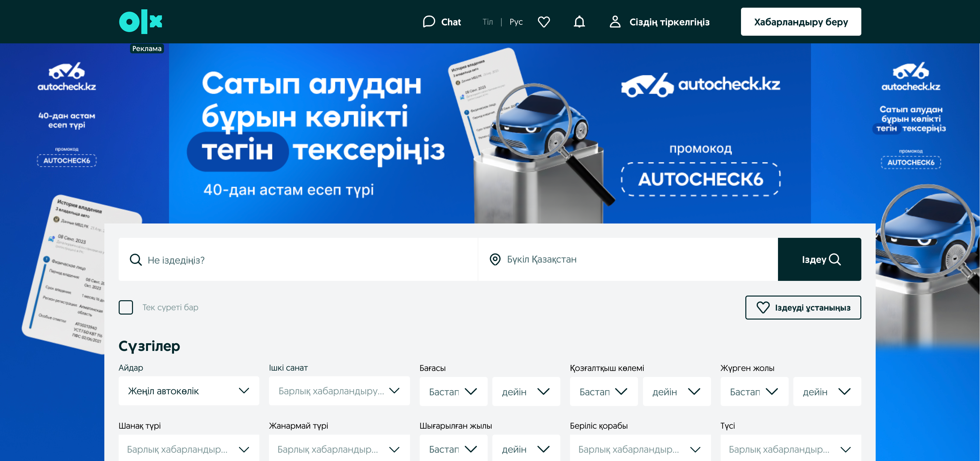
Task: Open Жүрген жолы 'дейін' dropdown
Action: (827, 391)
